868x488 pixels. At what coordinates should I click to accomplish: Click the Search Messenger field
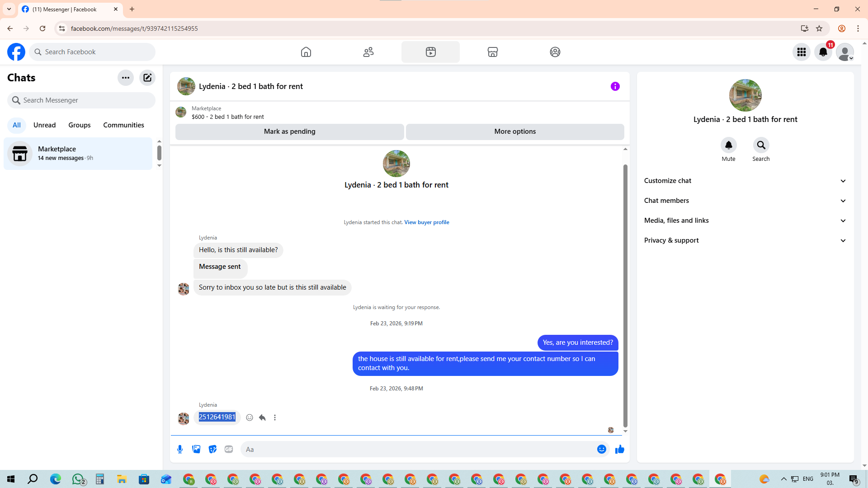tap(81, 100)
